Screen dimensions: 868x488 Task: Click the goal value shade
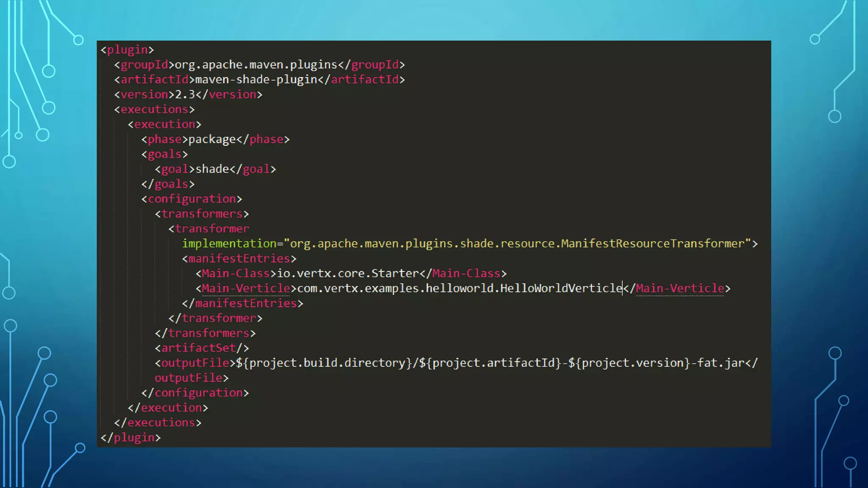[212, 169]
